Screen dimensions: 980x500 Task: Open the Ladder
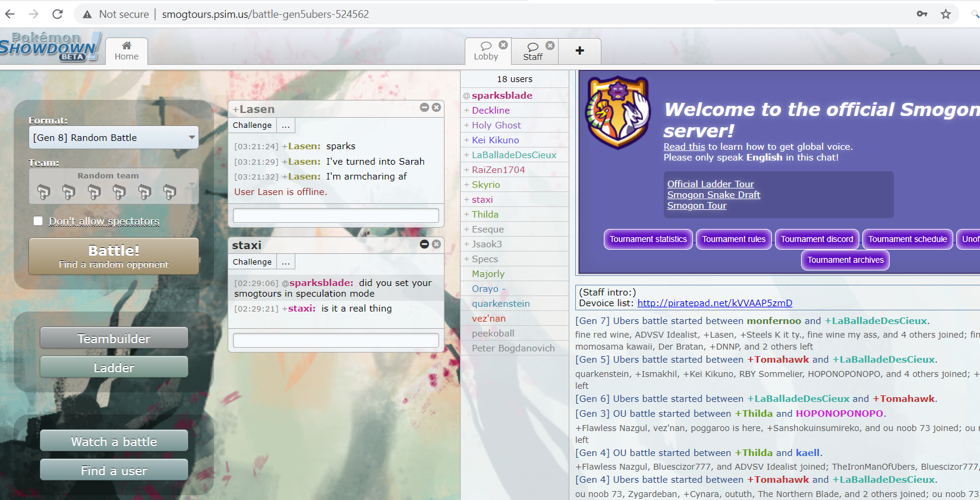click(x=114, y=367)
